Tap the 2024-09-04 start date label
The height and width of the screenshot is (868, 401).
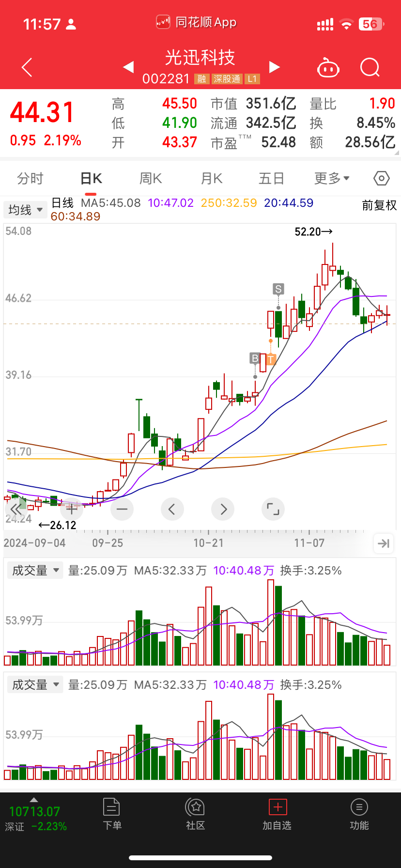(34, 543)
